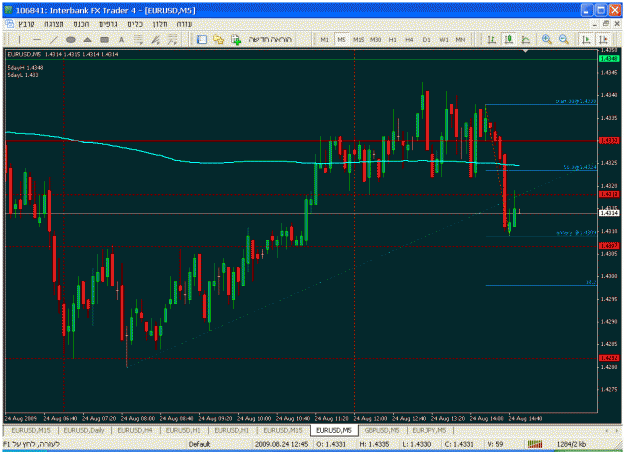625x452 pixels.
Task: Open the כלים (Tools) menu
Action: [135, 24]
